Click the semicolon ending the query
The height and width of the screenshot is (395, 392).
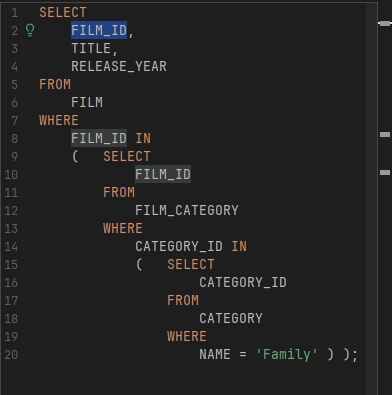tap(354, 356)
